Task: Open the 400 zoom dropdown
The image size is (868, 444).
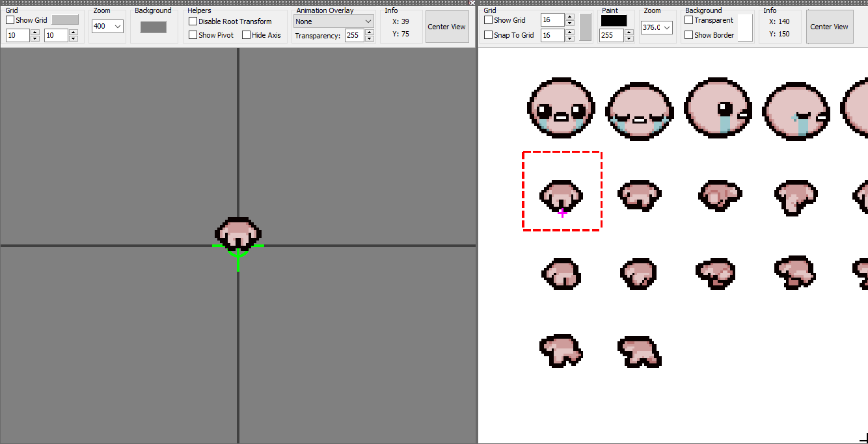Action: click(107, 26)
